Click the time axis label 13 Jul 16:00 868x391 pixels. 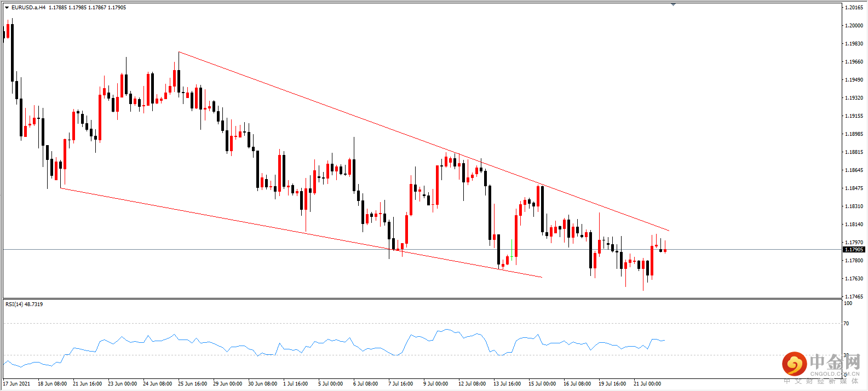click(507, 384)
